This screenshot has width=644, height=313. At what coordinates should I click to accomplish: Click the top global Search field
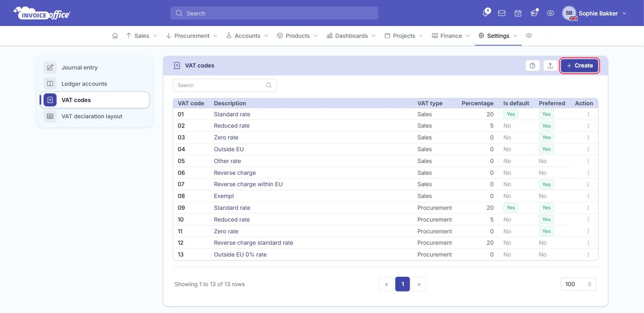(274, 13)
